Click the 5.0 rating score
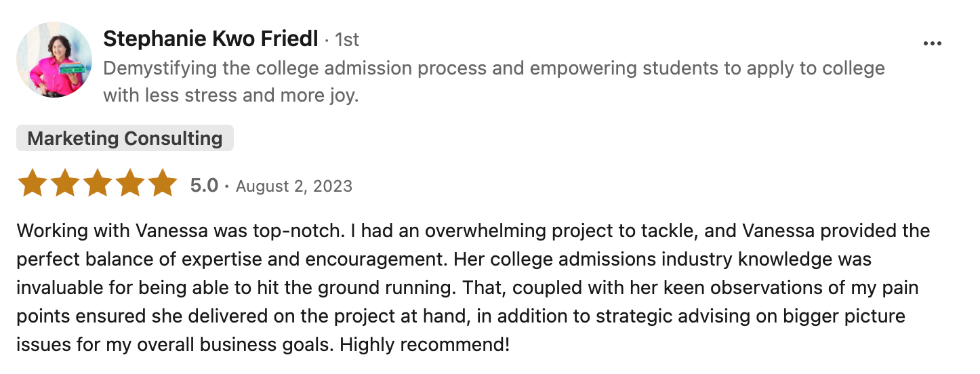Viewport: 980px width, 374px height. point(204,185)
